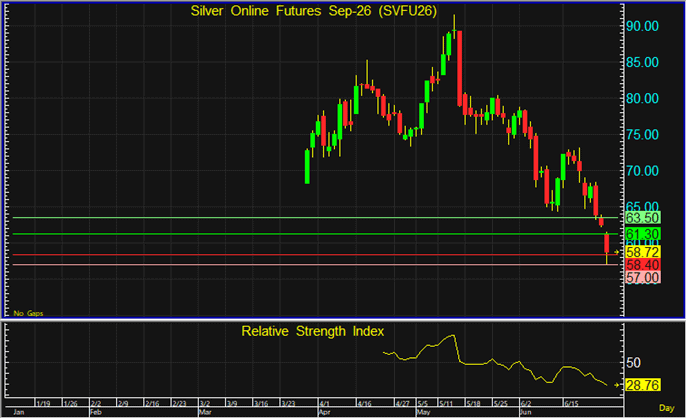This screenshot has width=687, height=419.
Task: Click the 4/16 date label
Action: (x=365, y=403)
